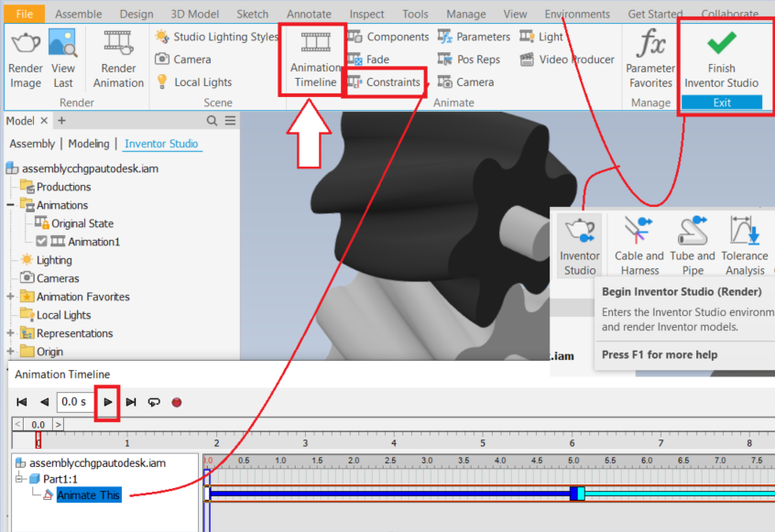Image resolution: width=775 pixels, height=532 pixels.
Task: Select the Inventor Studio browser view
Action: coord(161,144)
